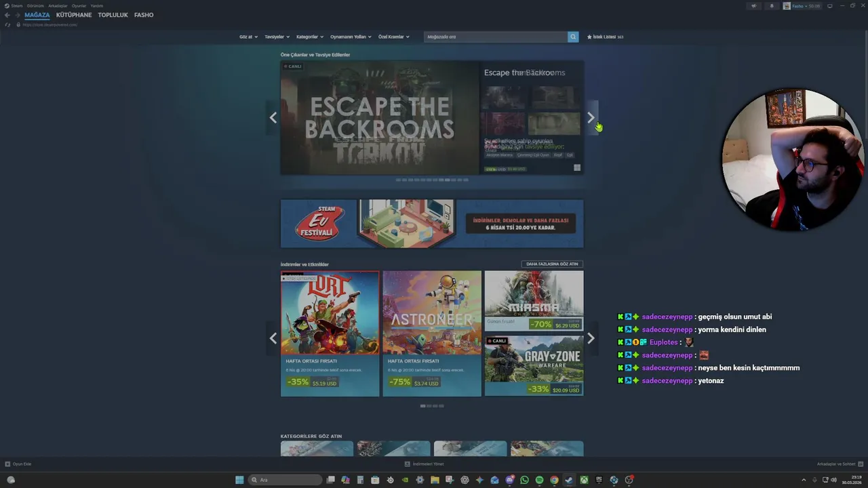Image resolution: width=868 pixels, height=488 pixels.
Task: Open WhatsApp from the taskbar
Action: (x=524, y=480)
